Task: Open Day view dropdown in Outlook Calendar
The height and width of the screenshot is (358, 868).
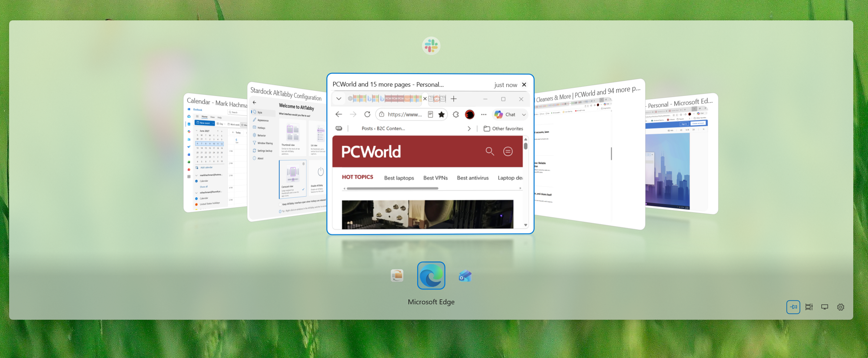Action: click(x=220, y=124)
